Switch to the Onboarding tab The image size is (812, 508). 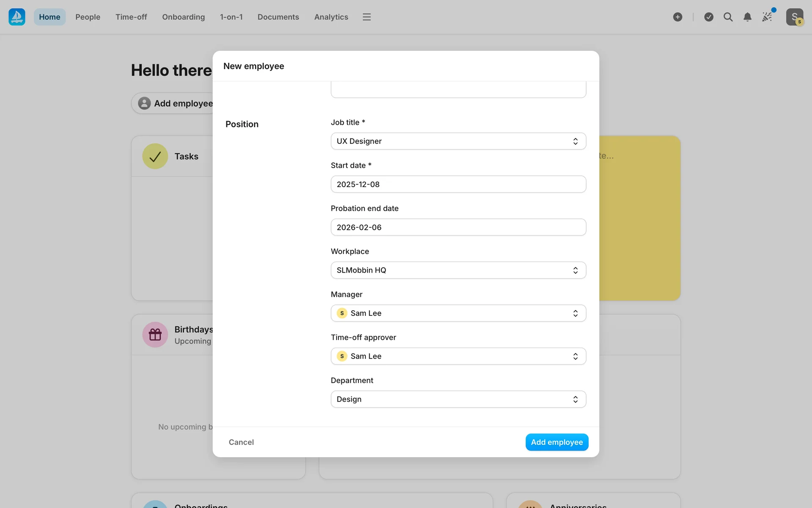[x=183, y=17]
